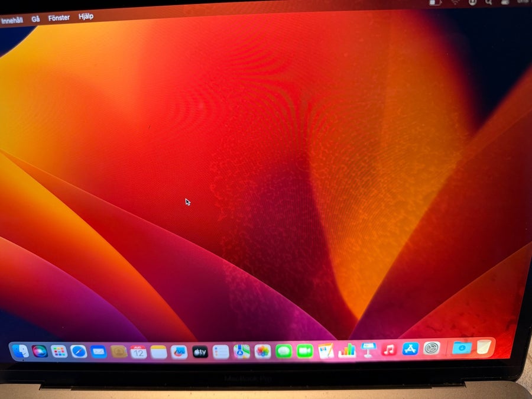Open the green Messages app
Image resolution: width=532 pixels, height=399 pixels.
284,351
